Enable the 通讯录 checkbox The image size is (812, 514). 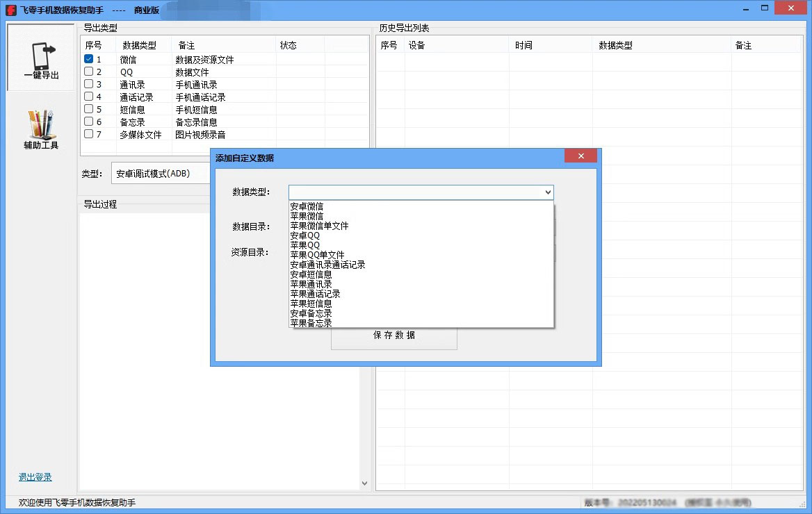click(88, 84)
